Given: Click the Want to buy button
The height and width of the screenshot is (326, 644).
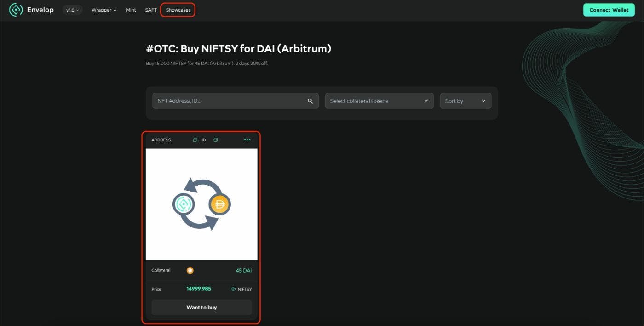Looking at the screenshot, I should (x=201, y=307).
